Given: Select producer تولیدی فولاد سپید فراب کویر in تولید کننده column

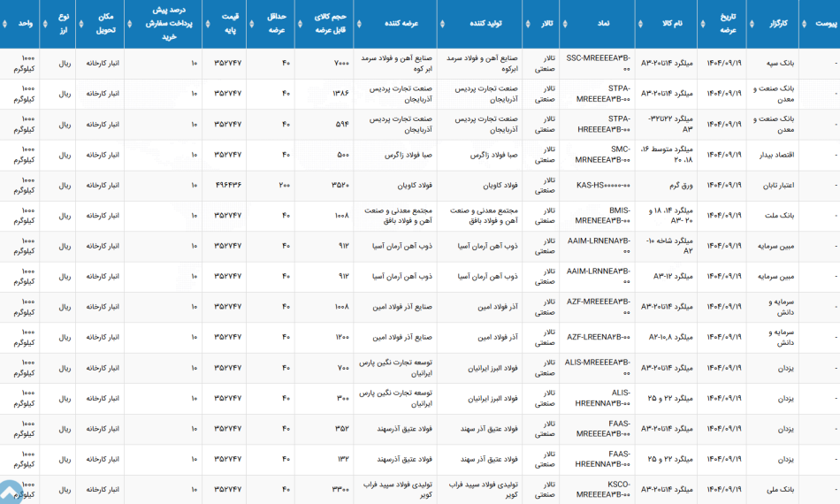Looking at the screenshot, I should 484,490.
